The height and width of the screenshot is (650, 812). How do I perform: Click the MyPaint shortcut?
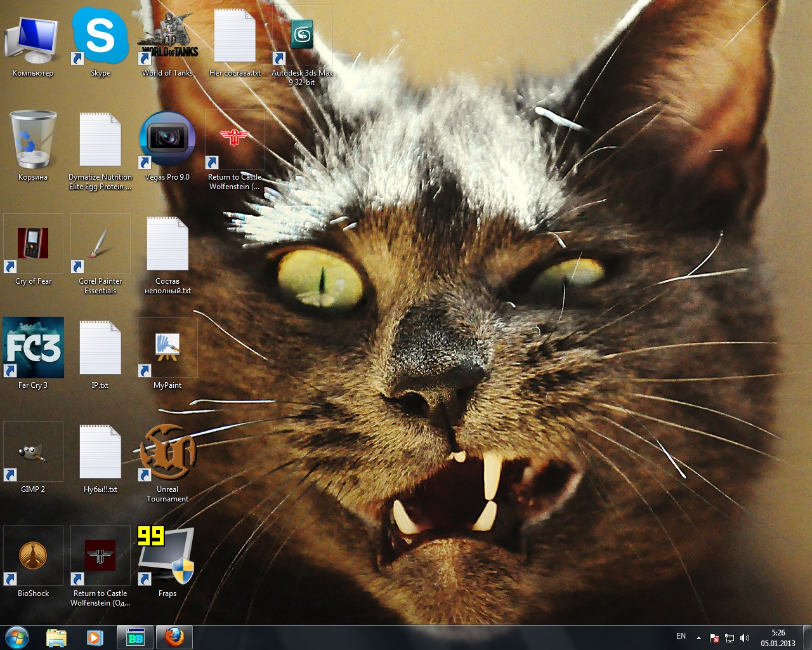pos(167,348)
